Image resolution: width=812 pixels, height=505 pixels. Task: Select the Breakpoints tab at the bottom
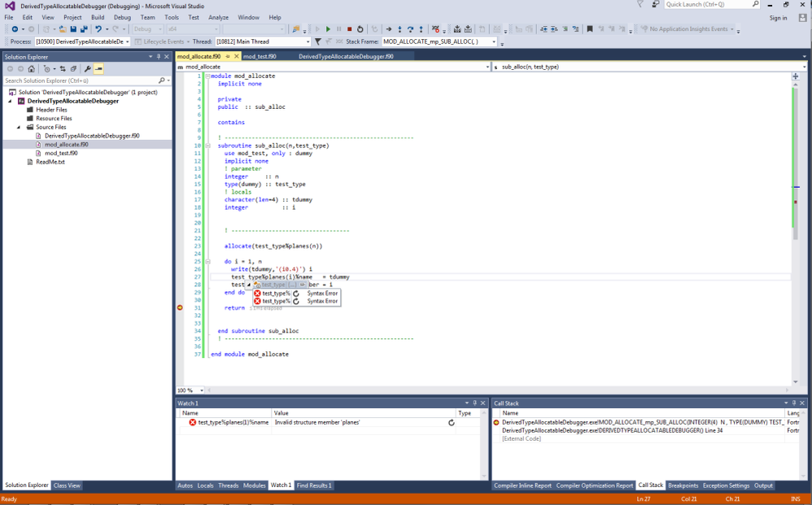[683, 485]
